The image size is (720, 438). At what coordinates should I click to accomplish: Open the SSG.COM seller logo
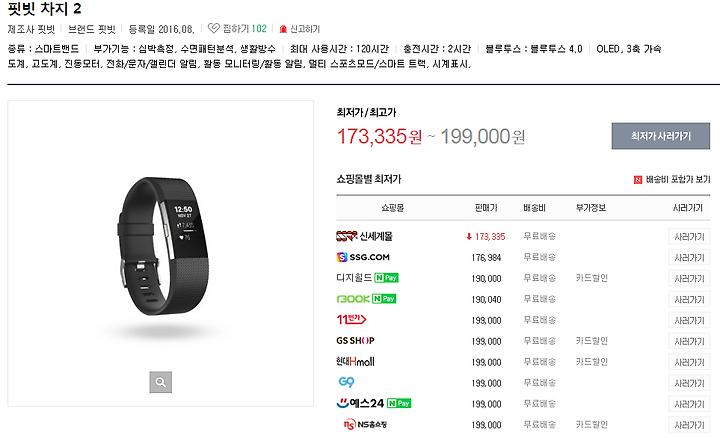tap(363, 257)
